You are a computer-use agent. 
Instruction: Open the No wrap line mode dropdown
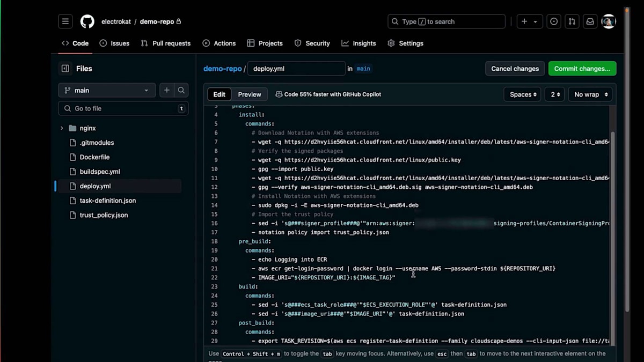coord(590,94)
